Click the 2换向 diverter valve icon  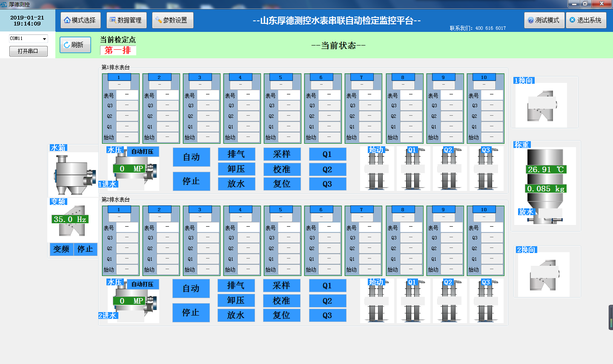[x=544, y=275]
